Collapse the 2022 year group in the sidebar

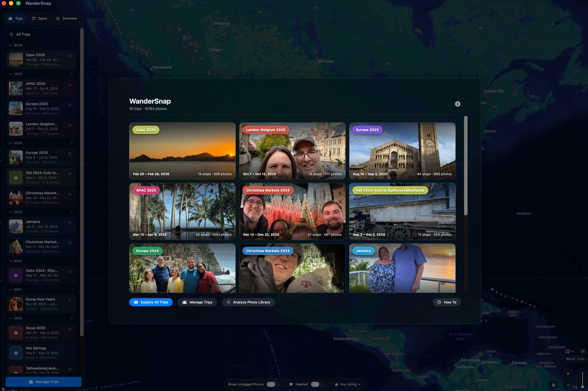[10, 261]
